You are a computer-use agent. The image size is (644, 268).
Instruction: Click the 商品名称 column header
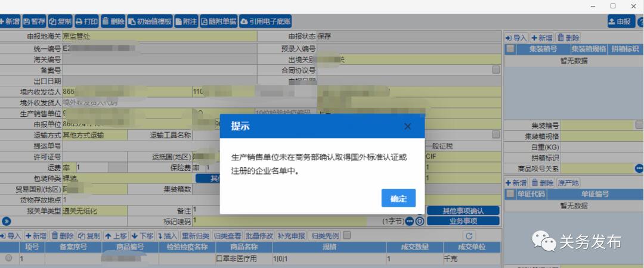[244, 247]
